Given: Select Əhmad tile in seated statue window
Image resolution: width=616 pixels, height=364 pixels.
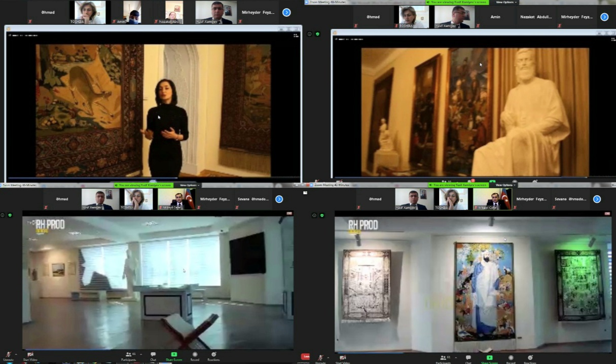Looking at the screenshot, I should 373,17.
